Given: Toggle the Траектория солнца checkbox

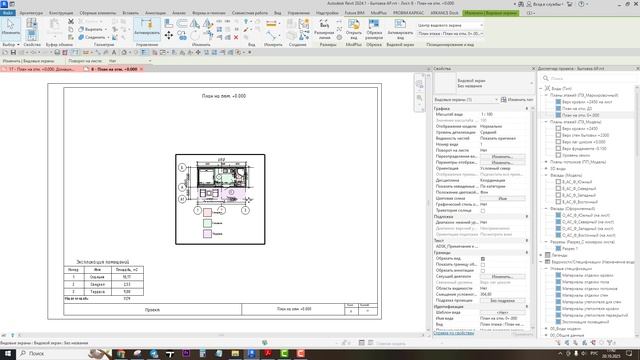Looking at the screenshot, I should (483, 211).
